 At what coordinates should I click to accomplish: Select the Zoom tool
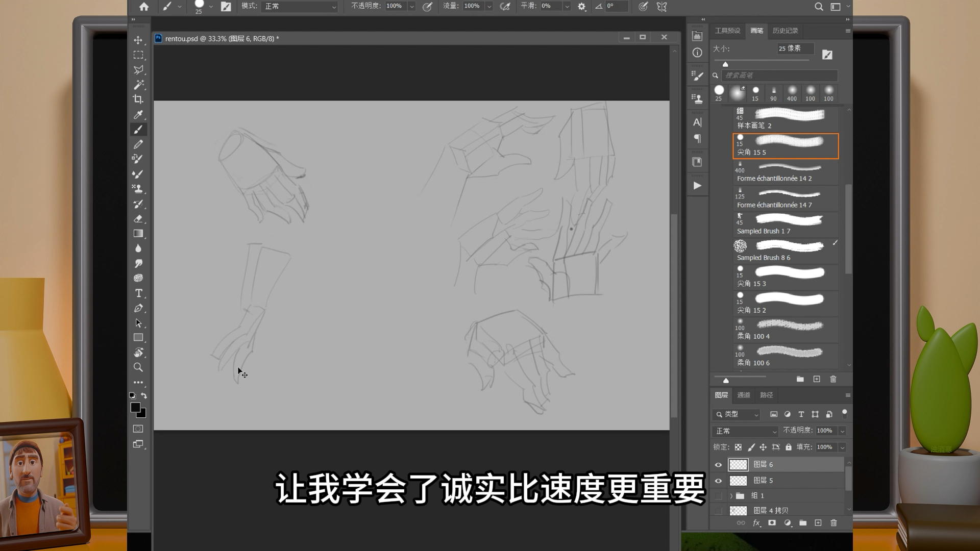coord(139,367)
